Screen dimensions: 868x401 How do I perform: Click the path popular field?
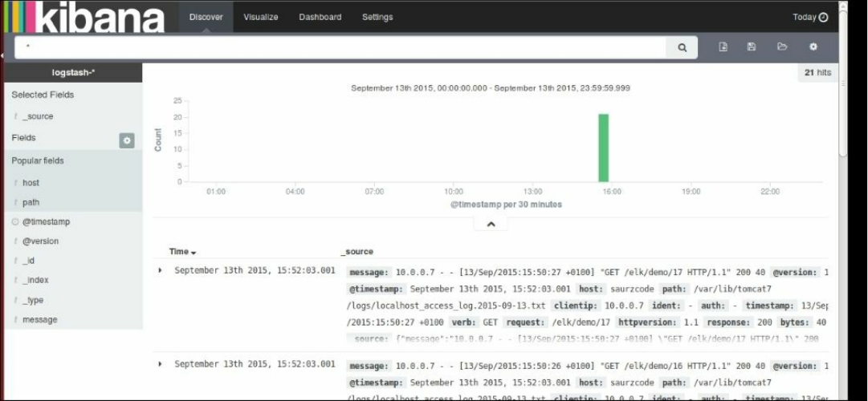(31, 202)
